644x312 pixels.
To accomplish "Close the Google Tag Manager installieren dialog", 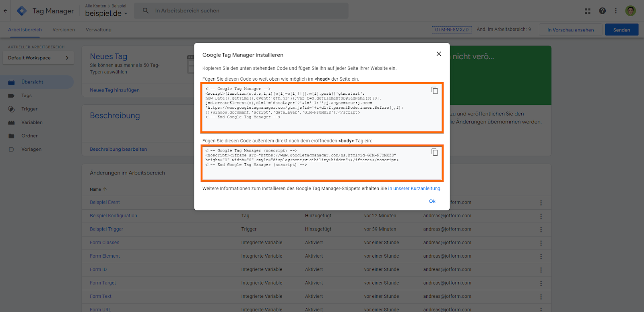I will 439,54.
